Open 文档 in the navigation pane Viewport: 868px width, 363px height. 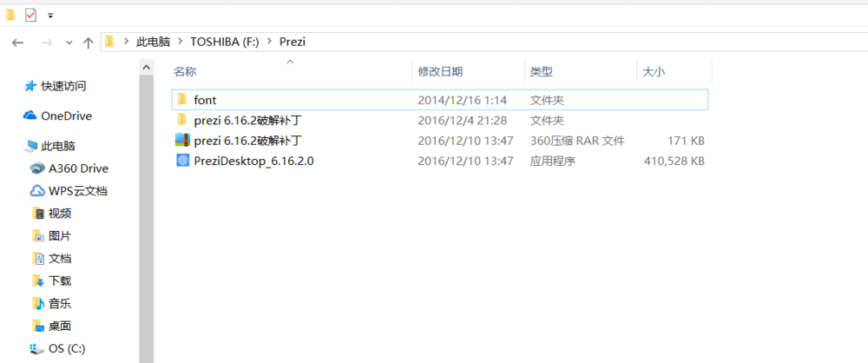tap(60, 259)
